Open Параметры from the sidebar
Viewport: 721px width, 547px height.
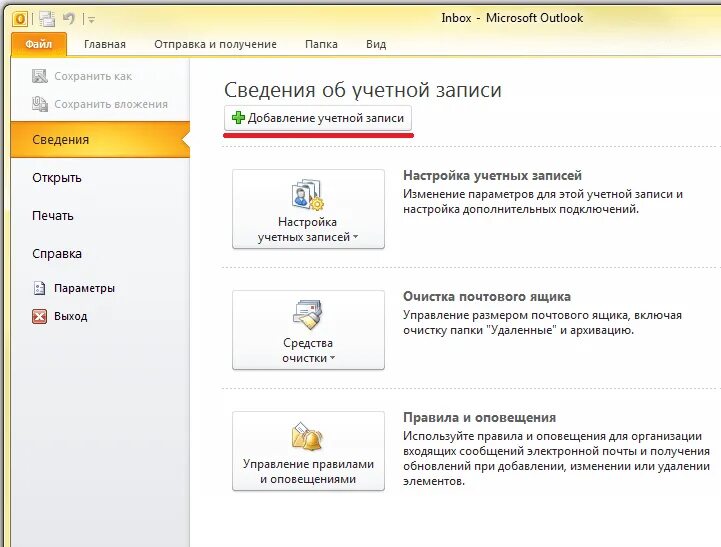84,288
